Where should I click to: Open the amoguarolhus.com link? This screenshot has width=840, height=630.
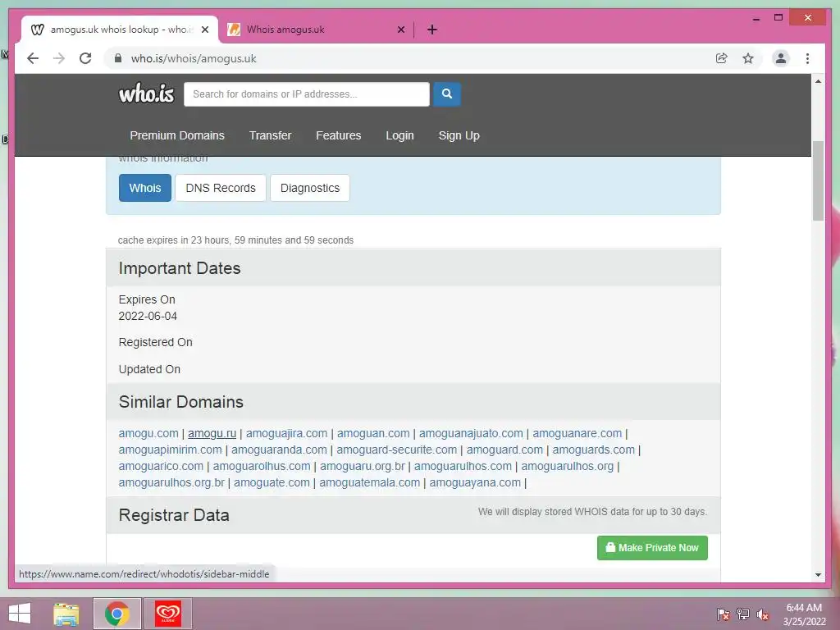[262, 467]
